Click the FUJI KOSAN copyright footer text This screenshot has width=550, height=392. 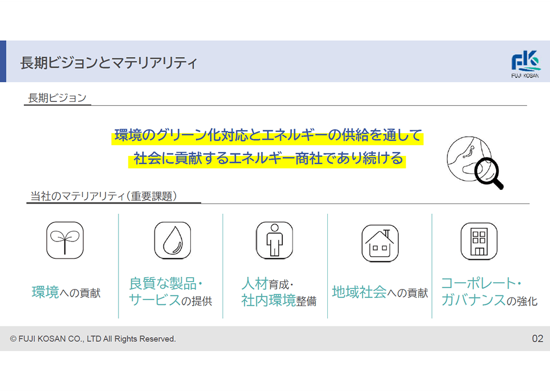[x=93, y=339]
